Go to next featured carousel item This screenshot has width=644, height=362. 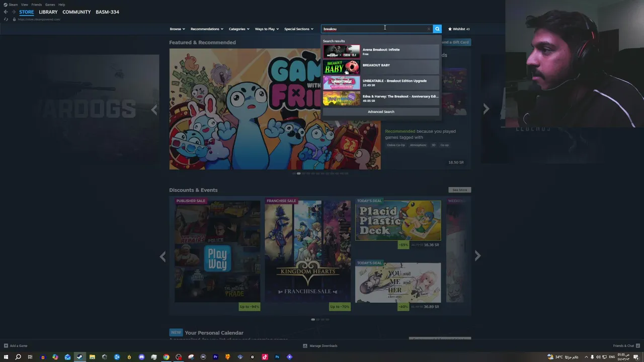486,109
